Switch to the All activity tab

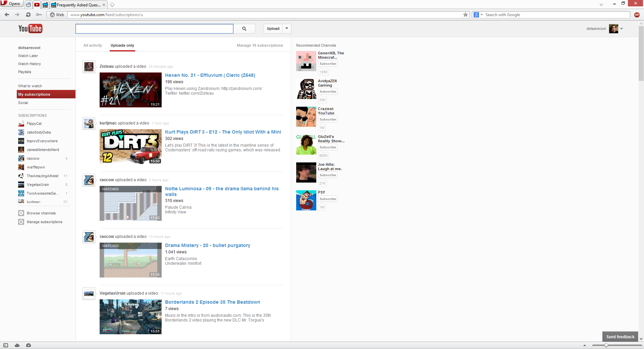coord(93,45)
